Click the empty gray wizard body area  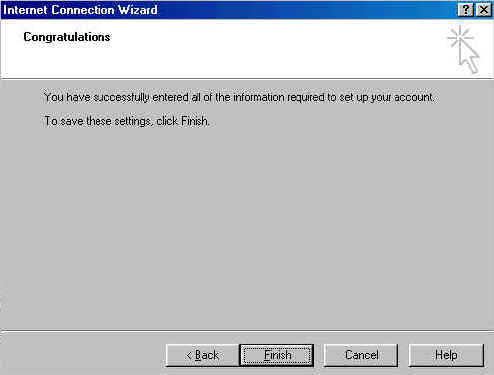pyautogui.click(x=247, y=227)
